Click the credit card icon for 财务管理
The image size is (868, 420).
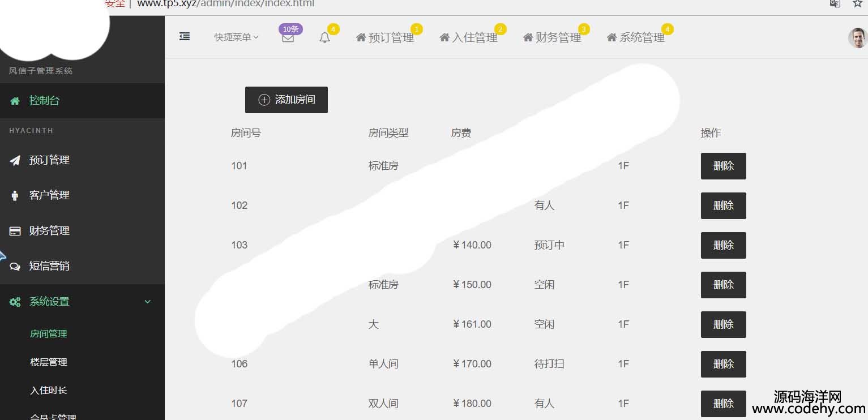[x=15, y=231]
